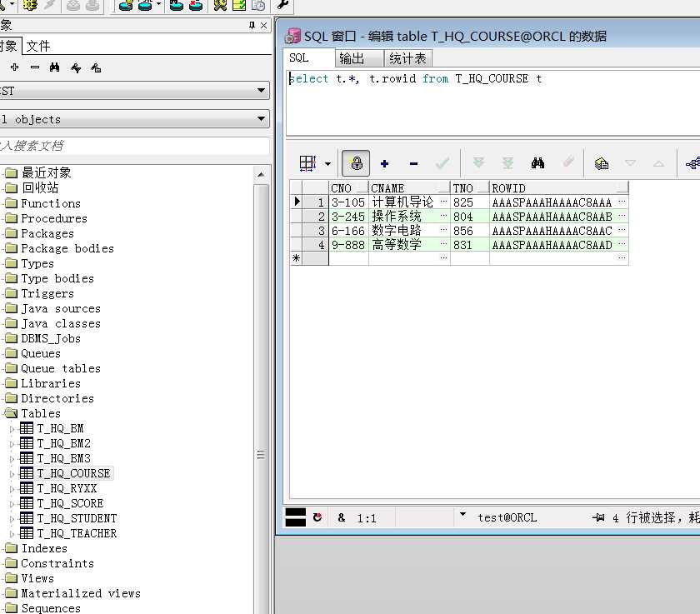Open dropdown arrow beside grid mode icon
The width and height of the screenshot is (700, 614).
[x=328, y=164]
